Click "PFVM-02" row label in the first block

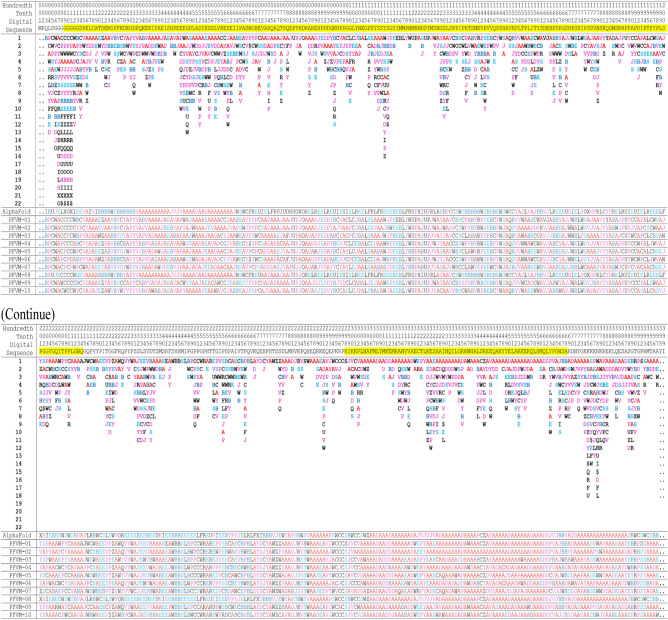click(x=20, y=228)
